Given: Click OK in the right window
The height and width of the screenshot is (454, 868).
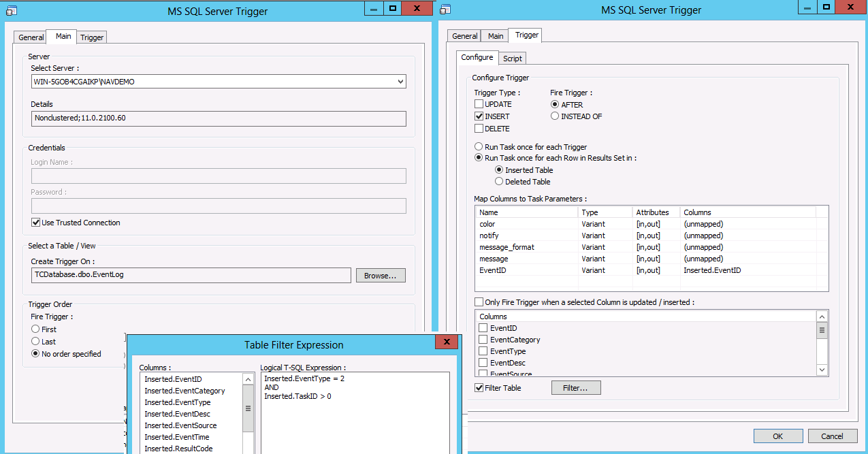Looking at the screenshot, I should pyautogui.click(x=778, y=436).
